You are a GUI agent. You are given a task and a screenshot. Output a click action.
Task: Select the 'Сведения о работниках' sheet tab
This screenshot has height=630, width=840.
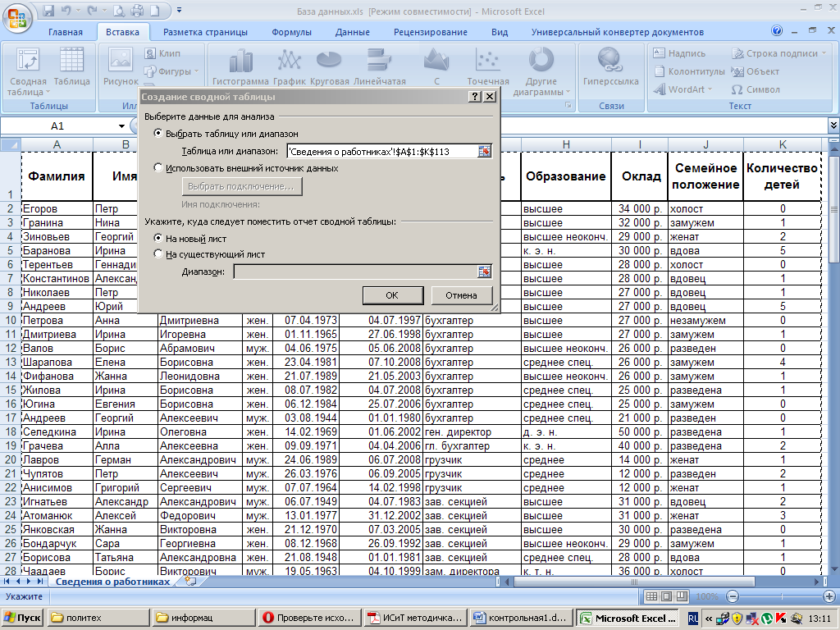pyautogui.click(x=112, y=582)
